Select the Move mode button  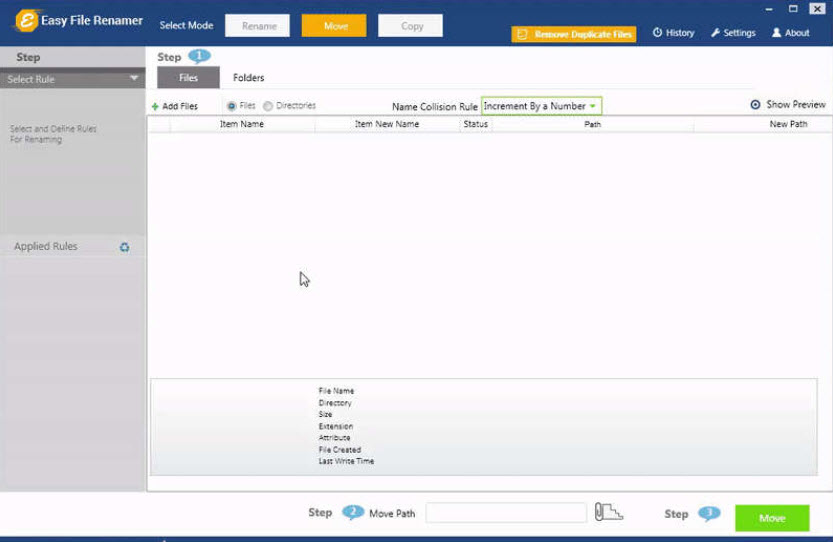click(x=334, y=26)
